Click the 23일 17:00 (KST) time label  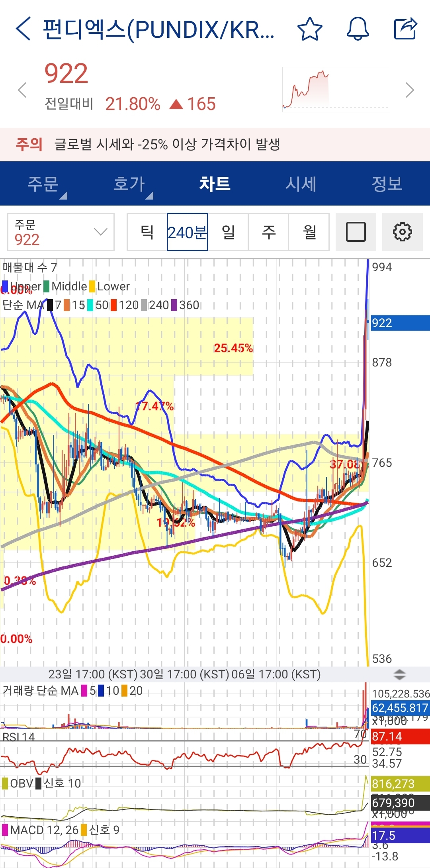[93, 674]
